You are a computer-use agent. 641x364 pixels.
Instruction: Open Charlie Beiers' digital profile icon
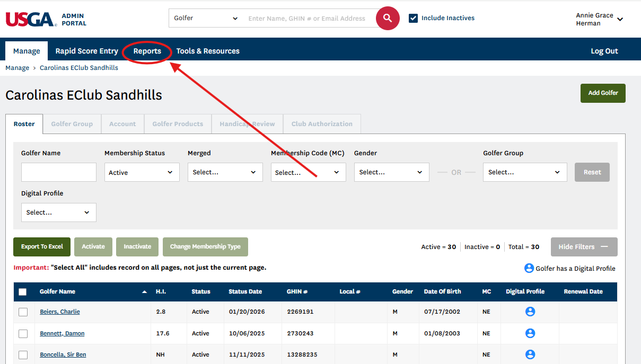click(530, 312)
